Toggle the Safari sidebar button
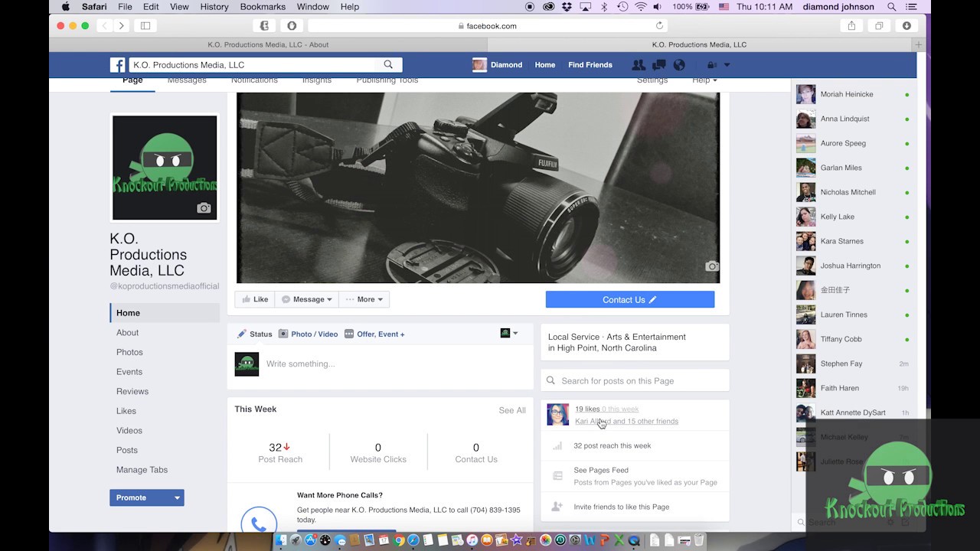 point(145,25)
